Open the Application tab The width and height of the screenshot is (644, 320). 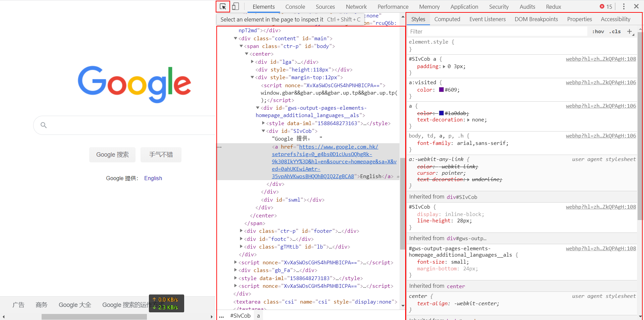[x=464, y=7]
